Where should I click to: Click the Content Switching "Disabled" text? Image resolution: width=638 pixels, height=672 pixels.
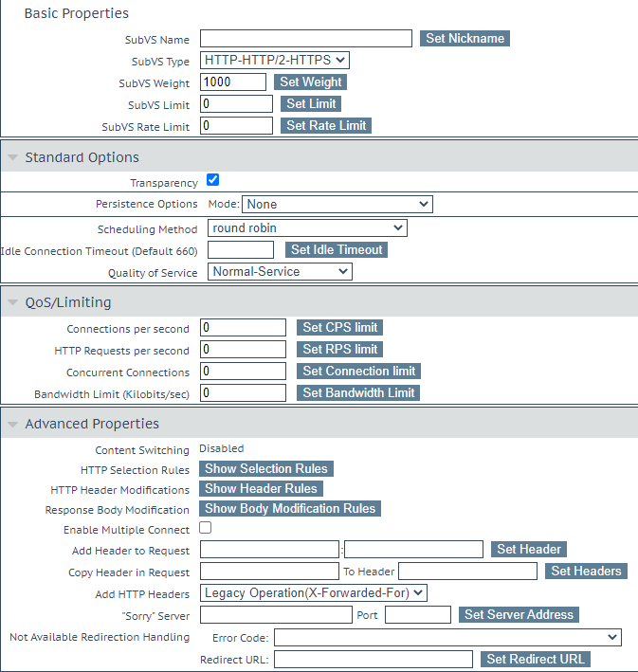pos(222,448)
